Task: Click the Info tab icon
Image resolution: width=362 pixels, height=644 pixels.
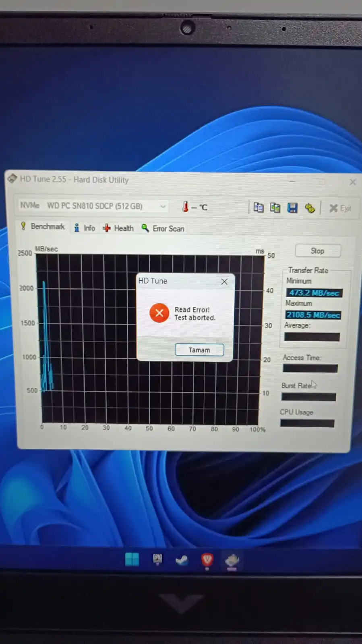Action: (77, 228)
